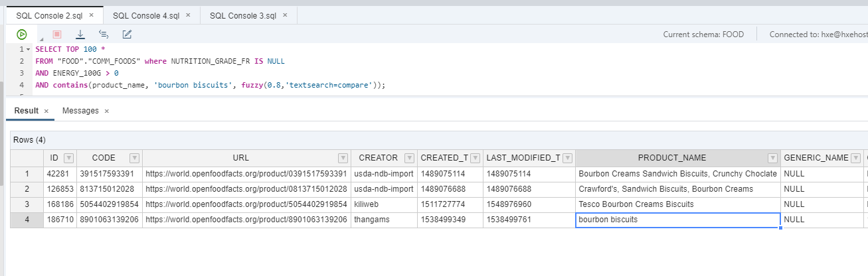Click the edit pencil icon in toolbar
This screenshot has width=868, height=276.
(127, 34)
